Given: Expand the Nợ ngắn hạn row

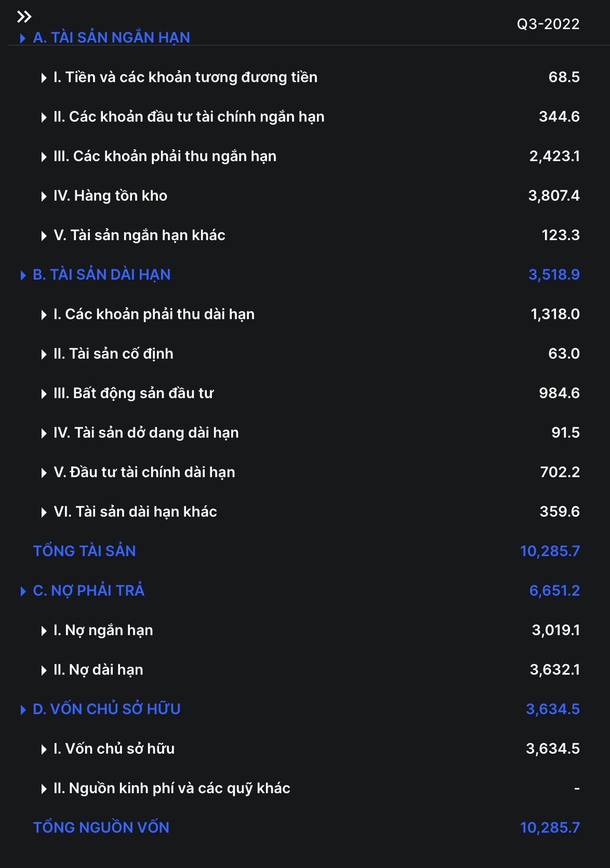Looking at the screenshot, I should 44,631.
